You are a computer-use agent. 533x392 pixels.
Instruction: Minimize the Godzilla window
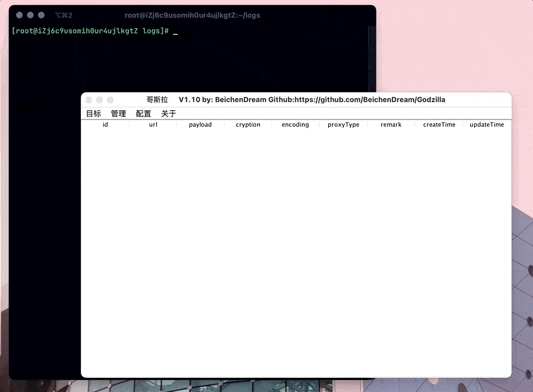click(x=99, y=100)
